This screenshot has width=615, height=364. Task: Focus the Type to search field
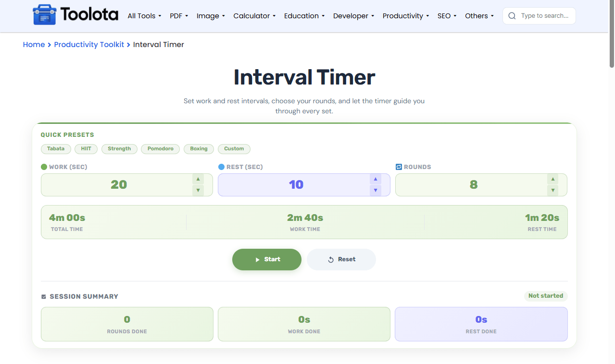[539, 16]
